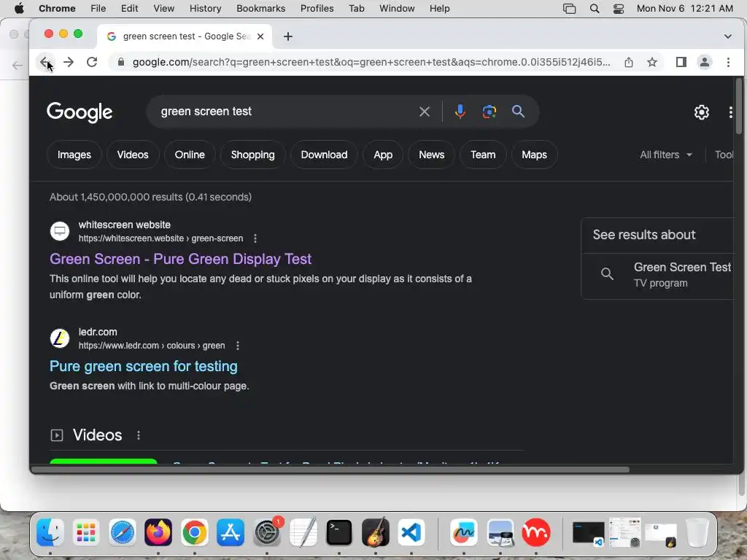Image resolution: width=747 pixels, height=560 pixels.
Task: Click the whitescreen website favicon
Action: pyautogui.click(x=60, y=231)
